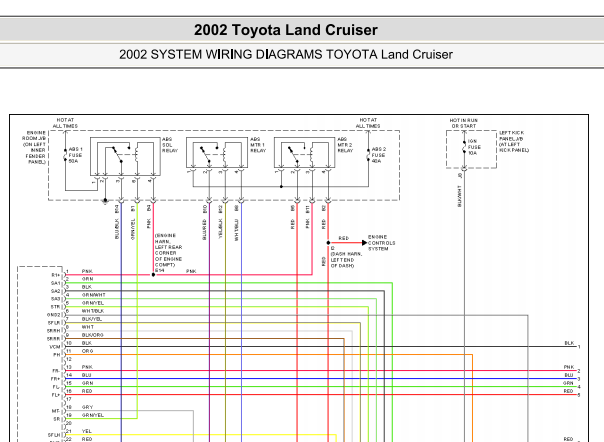Viewport: 604px width, 442px height.
Task: Click "GRN" at the right end of the green wire
Action: pyautogui.click(x=568, y=383)
